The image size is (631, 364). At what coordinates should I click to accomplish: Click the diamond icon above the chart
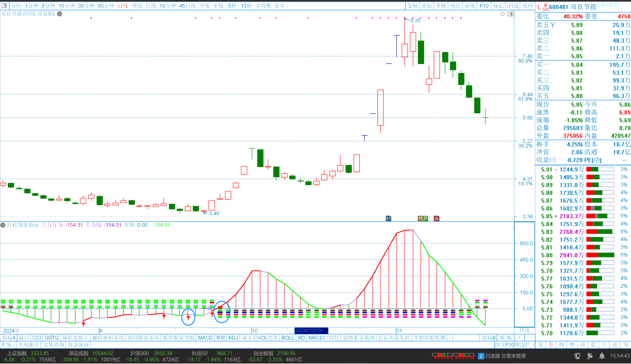pos(502,14)
